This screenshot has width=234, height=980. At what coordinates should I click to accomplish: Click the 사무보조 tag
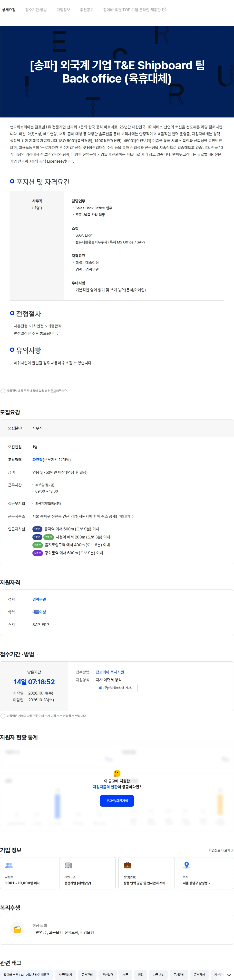[158, 974]
